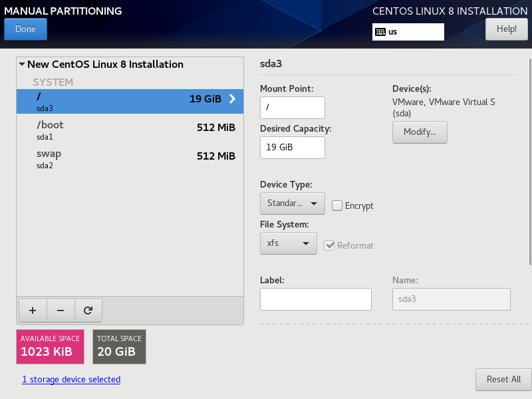The image size is (532, 399).
Task: Reload storage configuration with refresh icon
Action: [88, 311]
